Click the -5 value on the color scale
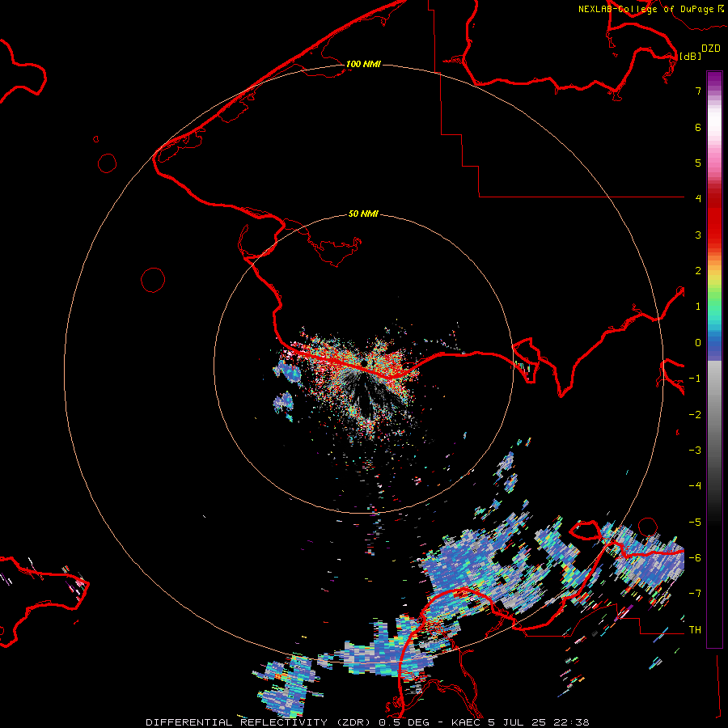Screen dimensions: 728x728 coord(695,523)
